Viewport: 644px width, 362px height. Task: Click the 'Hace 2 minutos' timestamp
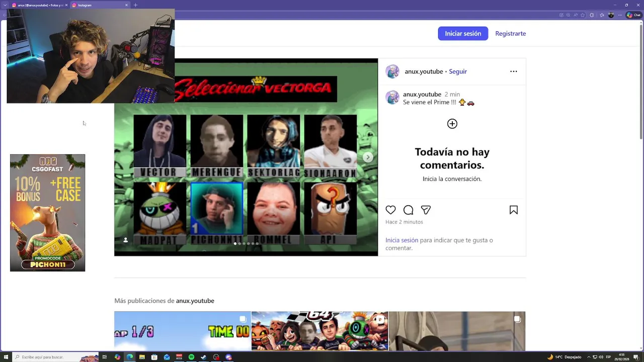point(404,222)
